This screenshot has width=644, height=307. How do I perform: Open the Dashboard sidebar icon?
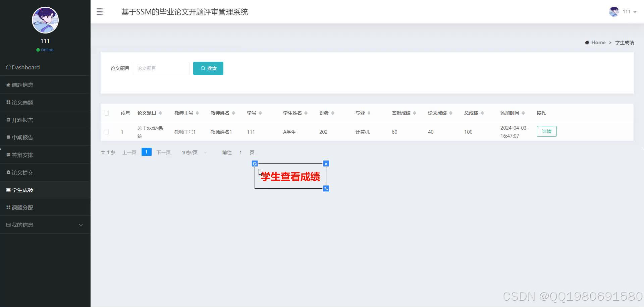pyautogui.click(x=8, y=67)
